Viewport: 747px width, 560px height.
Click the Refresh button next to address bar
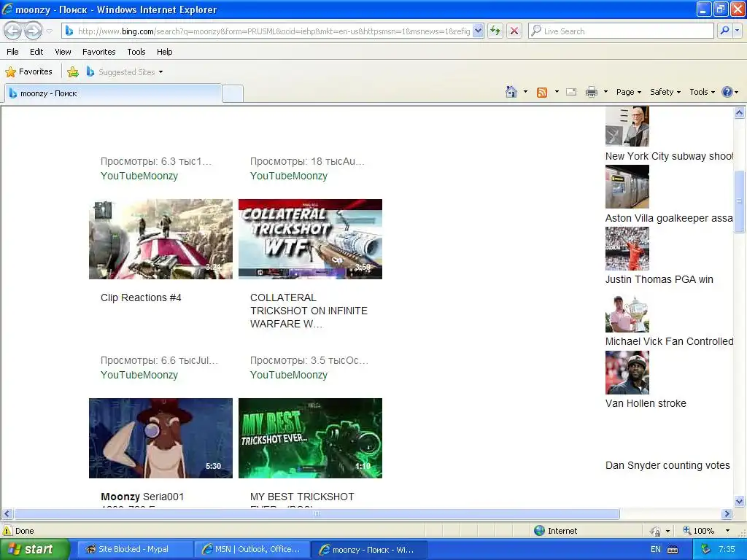point(495,31)
